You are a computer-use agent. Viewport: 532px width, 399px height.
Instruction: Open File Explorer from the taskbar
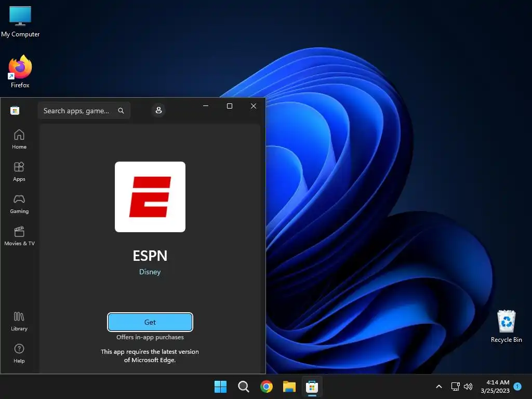[x=289, y=387]
